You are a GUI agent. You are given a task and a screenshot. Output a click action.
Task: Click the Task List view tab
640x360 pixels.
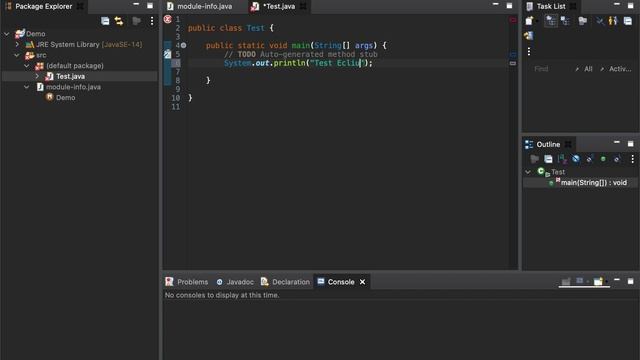pyautogui.click(x=551, y=7)
